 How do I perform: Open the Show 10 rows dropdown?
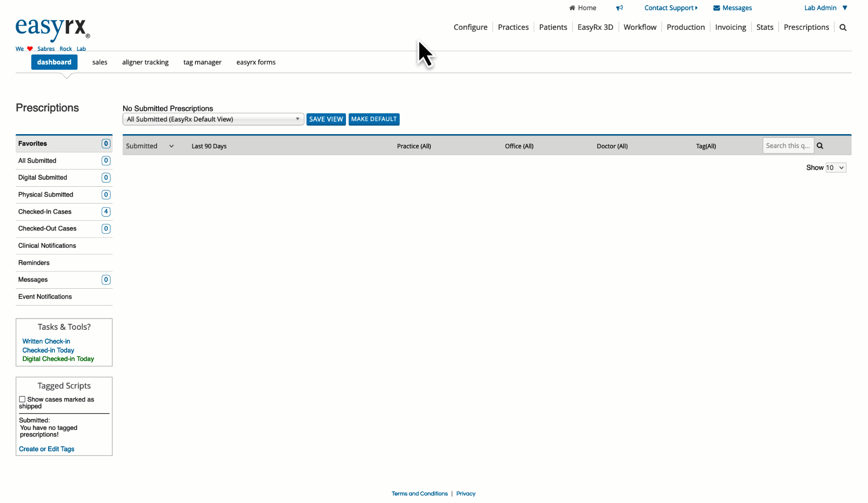(835, 168)
